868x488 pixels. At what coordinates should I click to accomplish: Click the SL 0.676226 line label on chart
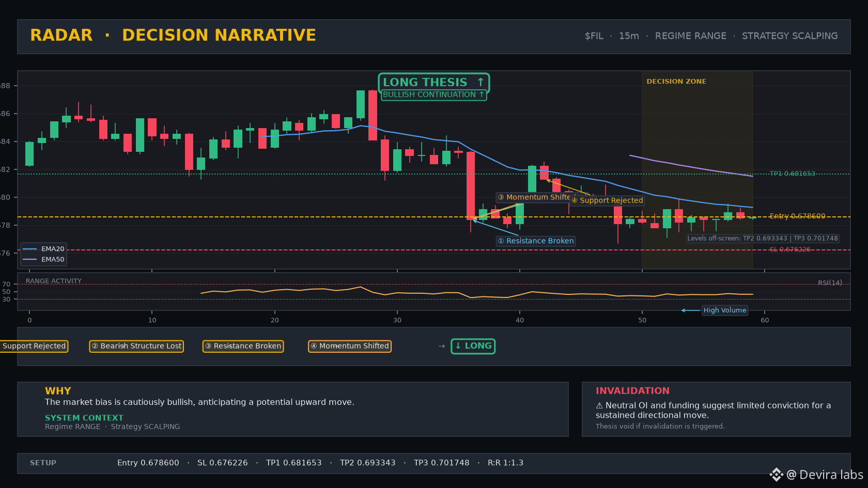pyautogui.click(x=790, y=249)
